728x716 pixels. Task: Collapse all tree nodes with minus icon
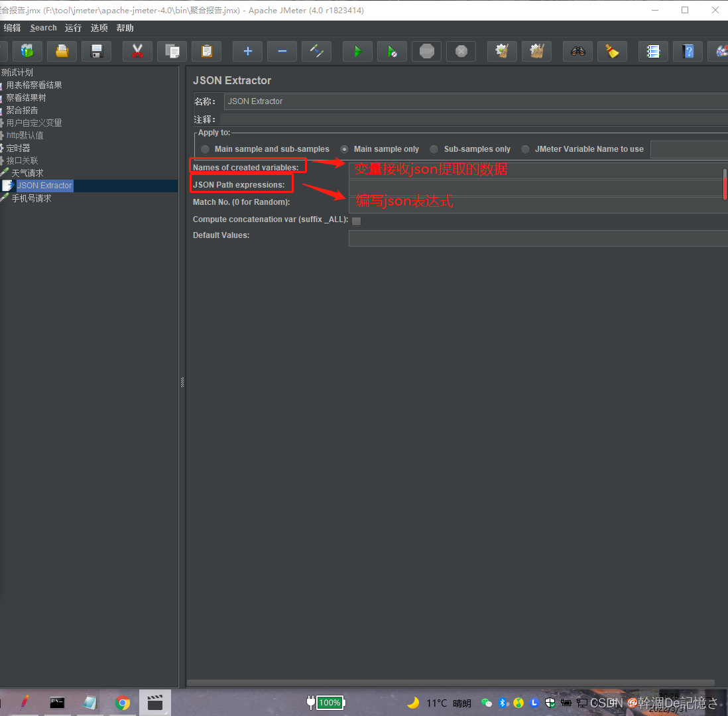coord(282,51)
